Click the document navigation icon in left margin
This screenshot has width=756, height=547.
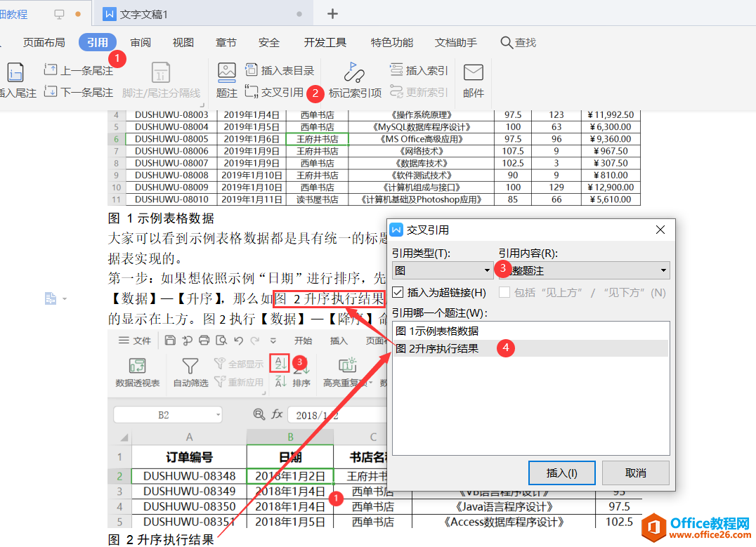[x=51, y=299]
